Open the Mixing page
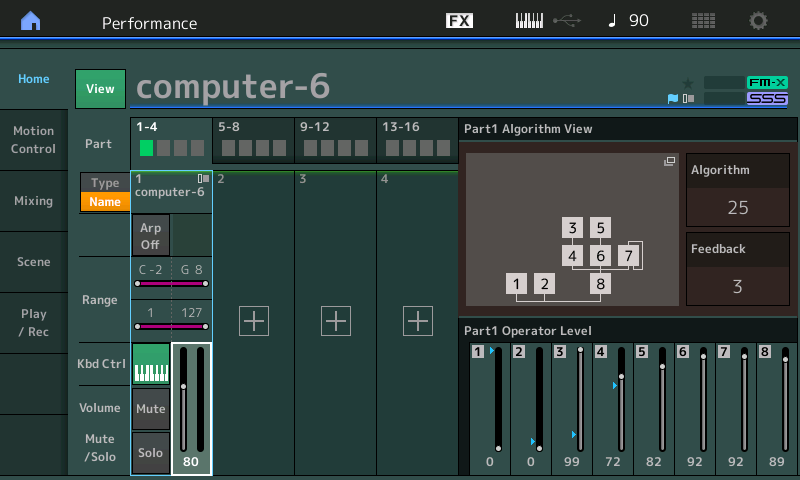Viewport: 800px width, 480px height. pyautogui.click(x=34, y=201)
